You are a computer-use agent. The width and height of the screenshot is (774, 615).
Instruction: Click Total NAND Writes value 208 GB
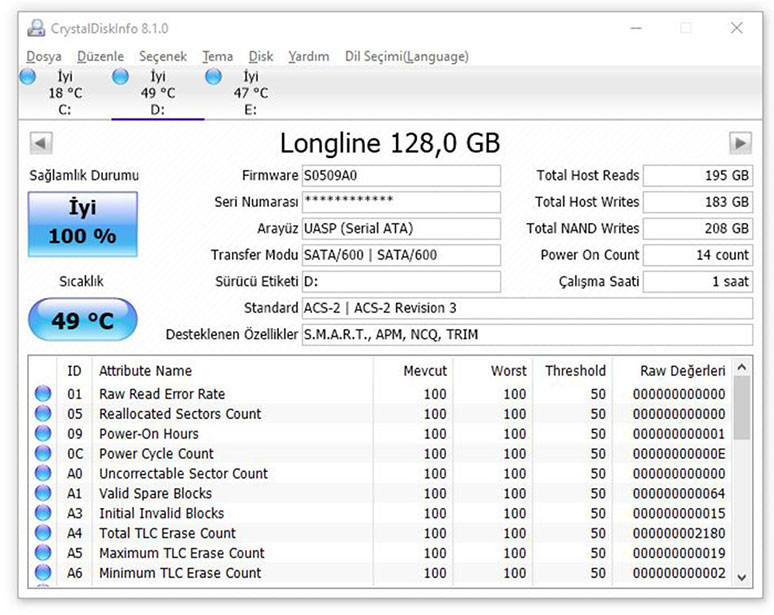(x=698, y=229)
